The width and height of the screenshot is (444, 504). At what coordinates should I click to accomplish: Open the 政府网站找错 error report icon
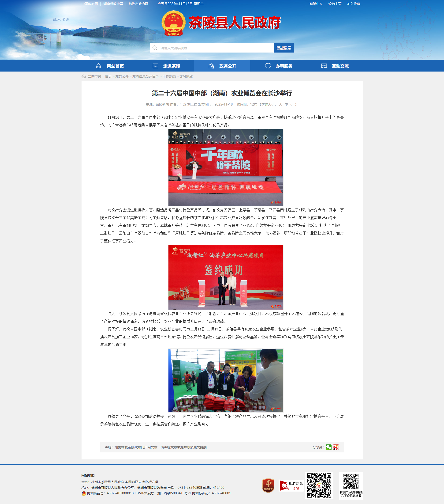(x=291, y=485)
